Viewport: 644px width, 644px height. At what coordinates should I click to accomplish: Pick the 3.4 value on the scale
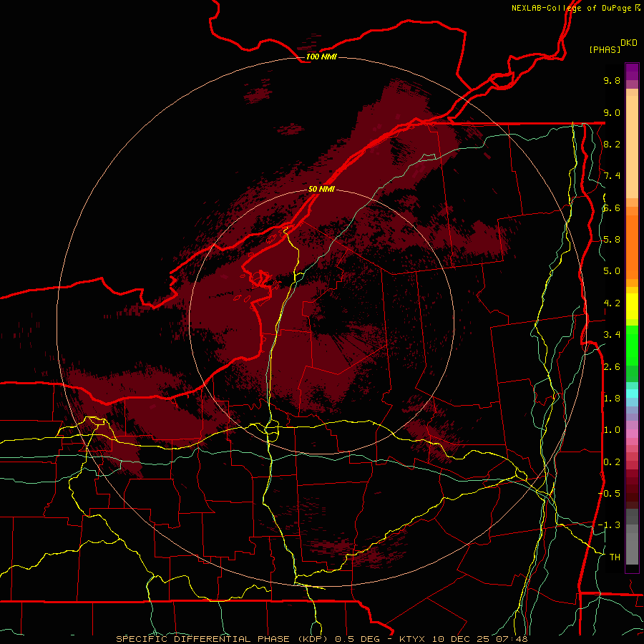[612, 335]
